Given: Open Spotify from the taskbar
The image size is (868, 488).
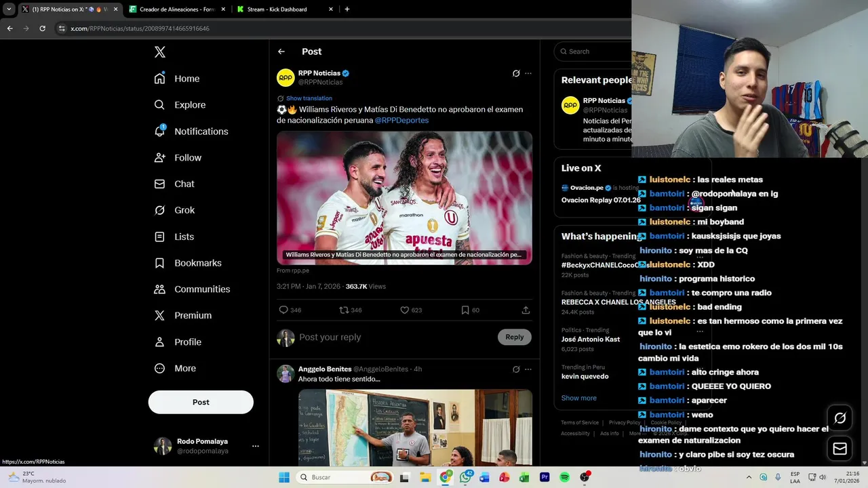Looking at the screenshot, I should [564, 477].
